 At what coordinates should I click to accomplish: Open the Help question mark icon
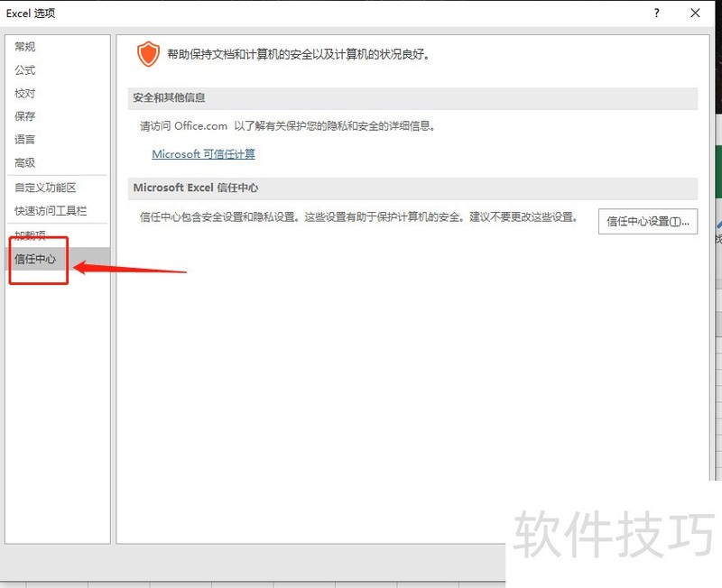click(x=656, y=13)
